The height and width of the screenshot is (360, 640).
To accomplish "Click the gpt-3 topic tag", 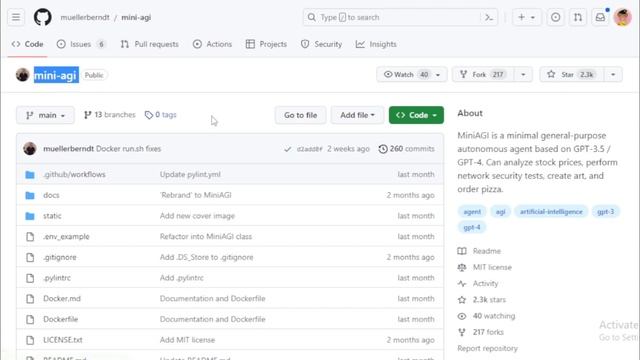I will pyautogui.click(x=605, y=212).
